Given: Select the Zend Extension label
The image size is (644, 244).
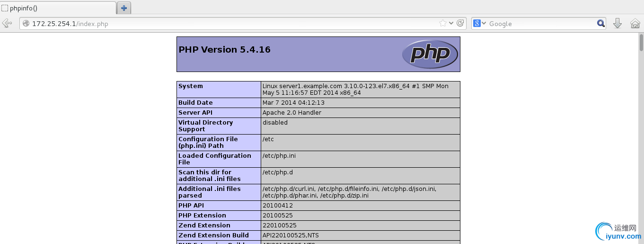Looking at the screenshot, I should pyautogui.click(x=204, y=226).
